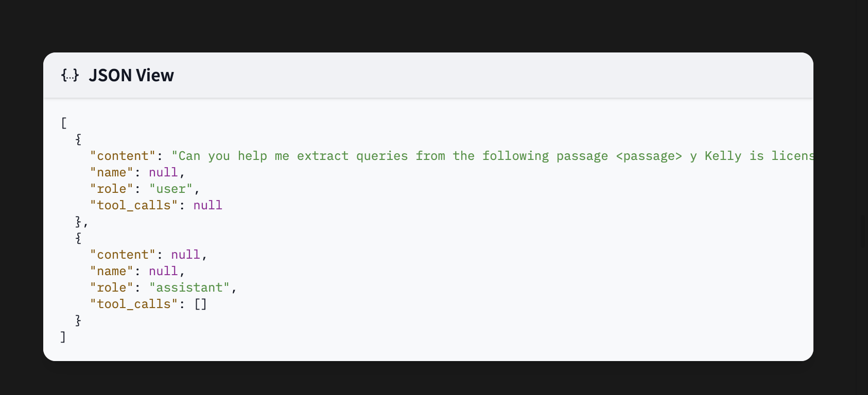Click the "assistant" role value
Screen dimensions: 868x395
point(189,288)
